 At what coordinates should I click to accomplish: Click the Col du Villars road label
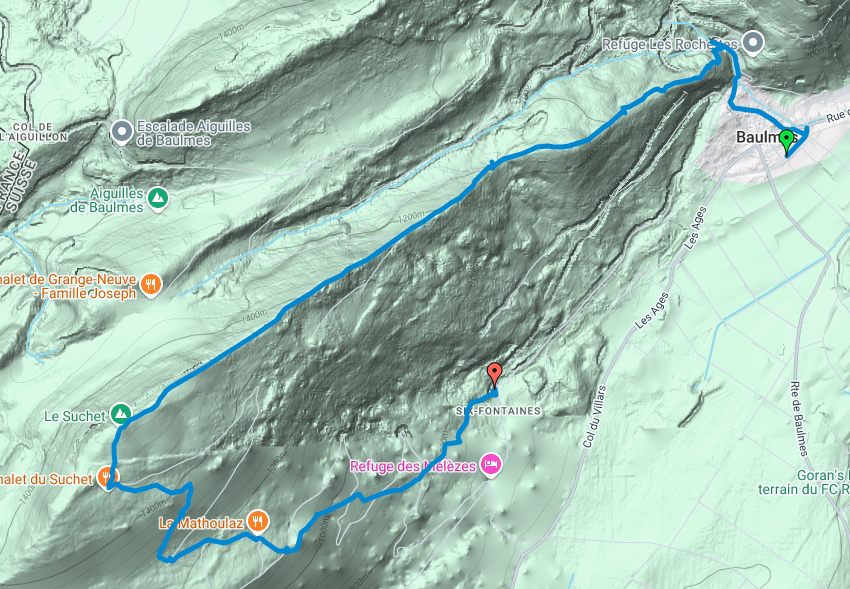[x=594, y=416]
